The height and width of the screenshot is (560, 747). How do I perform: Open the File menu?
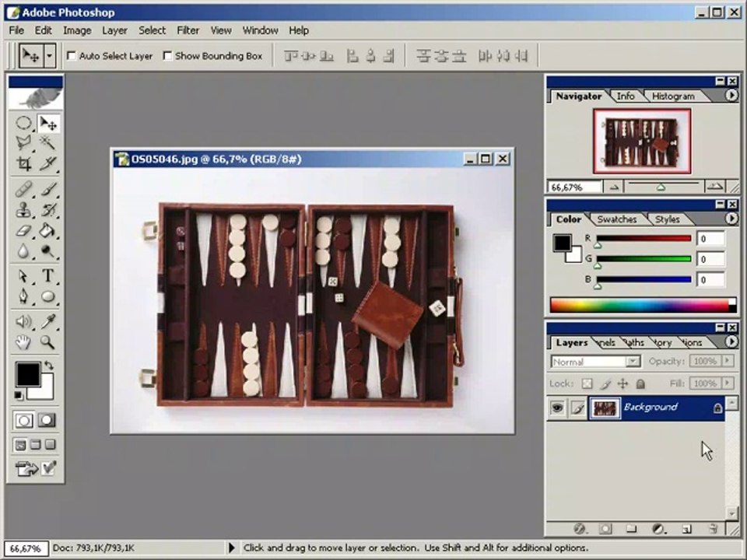(x=16, y=30)
